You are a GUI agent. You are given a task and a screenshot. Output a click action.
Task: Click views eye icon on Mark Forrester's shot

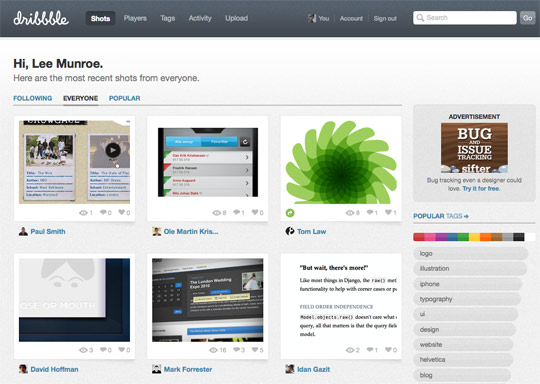(x=214, y=350)
